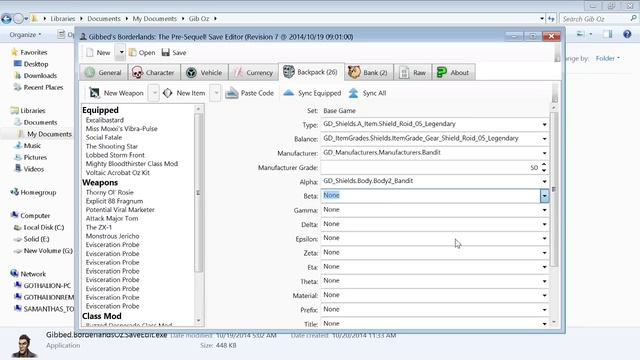The image size is (640, 360).
Task: Select Miss Moxxi's Vibra-Pulse item
Action: 121,129
